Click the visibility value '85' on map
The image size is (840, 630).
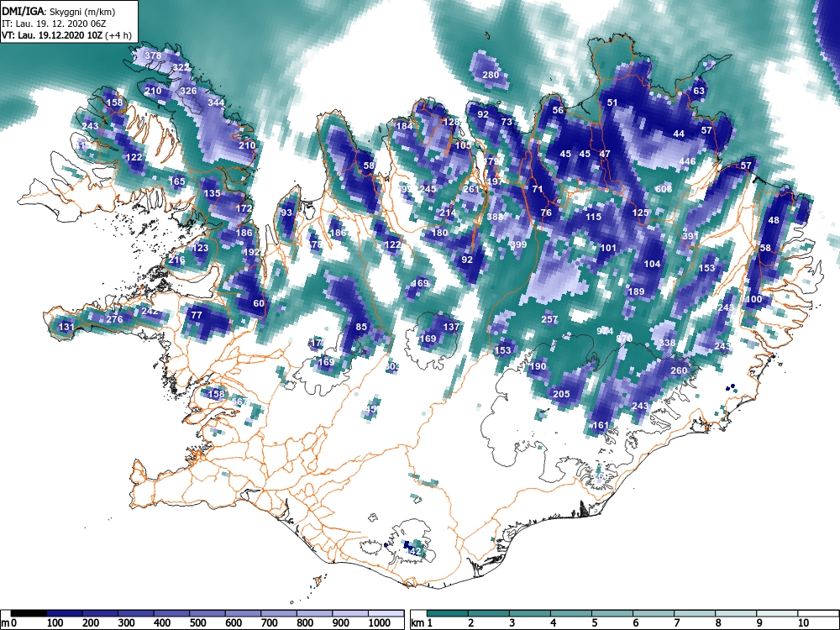[x=361, y=327]
